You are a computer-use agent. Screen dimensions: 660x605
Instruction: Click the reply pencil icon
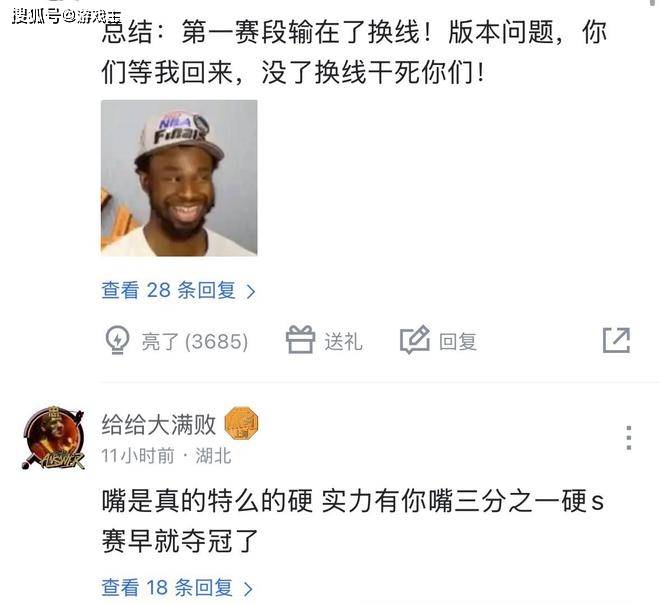click(415, 339)
